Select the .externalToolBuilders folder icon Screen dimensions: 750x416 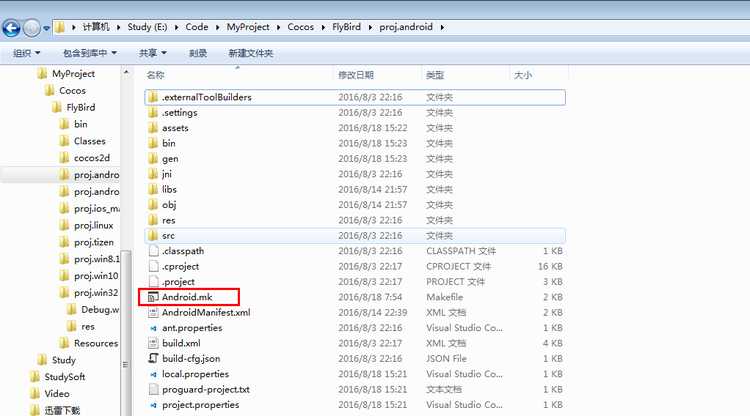(x=153, y=97)
